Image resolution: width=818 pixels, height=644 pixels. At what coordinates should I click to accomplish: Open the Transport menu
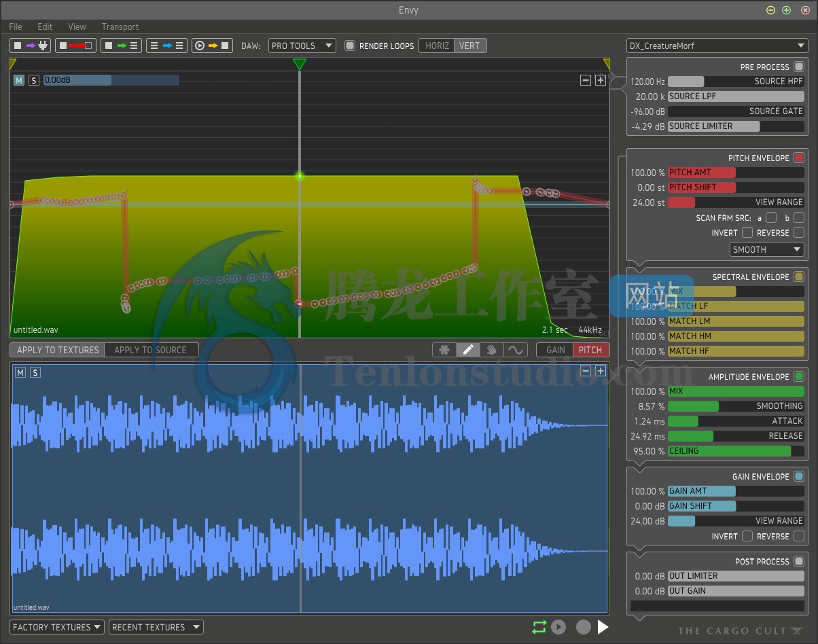coord(120,26)
